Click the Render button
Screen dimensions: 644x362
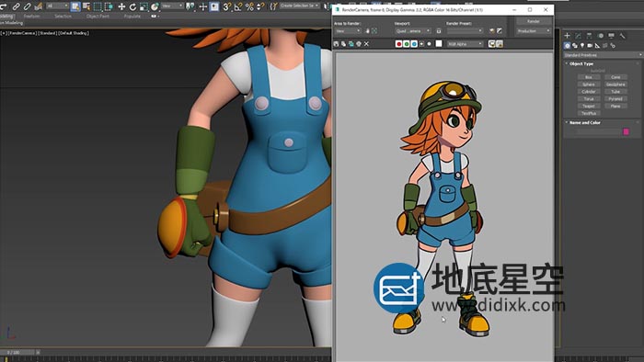(x=533, y=21)
